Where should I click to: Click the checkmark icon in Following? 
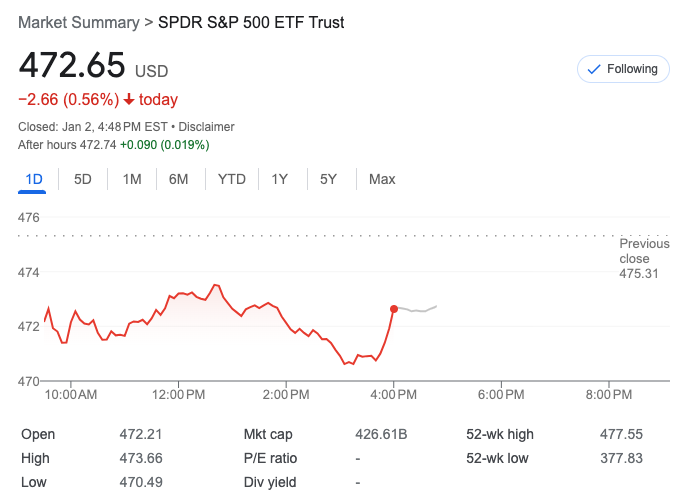pyautogui.click(x=594, y=69)
